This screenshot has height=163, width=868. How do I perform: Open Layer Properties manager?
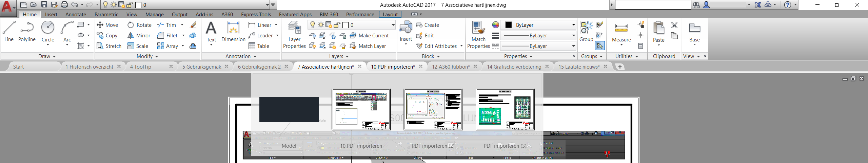[294, 34]
